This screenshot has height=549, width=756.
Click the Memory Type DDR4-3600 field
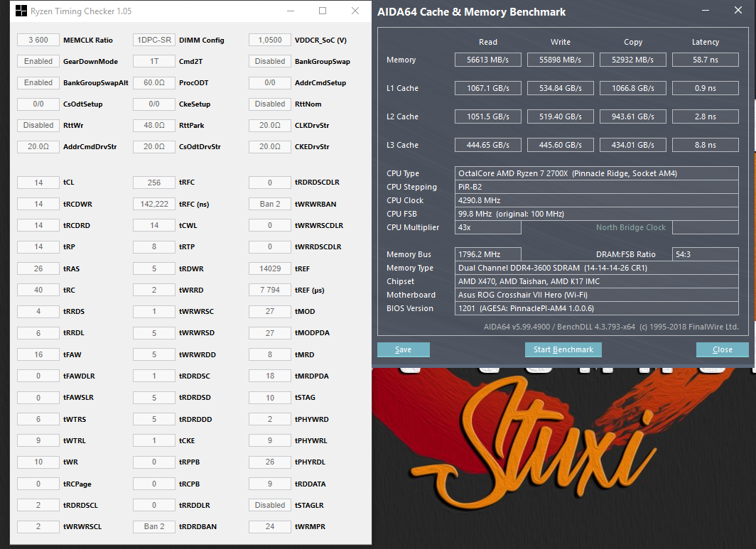tap(596, 268)
